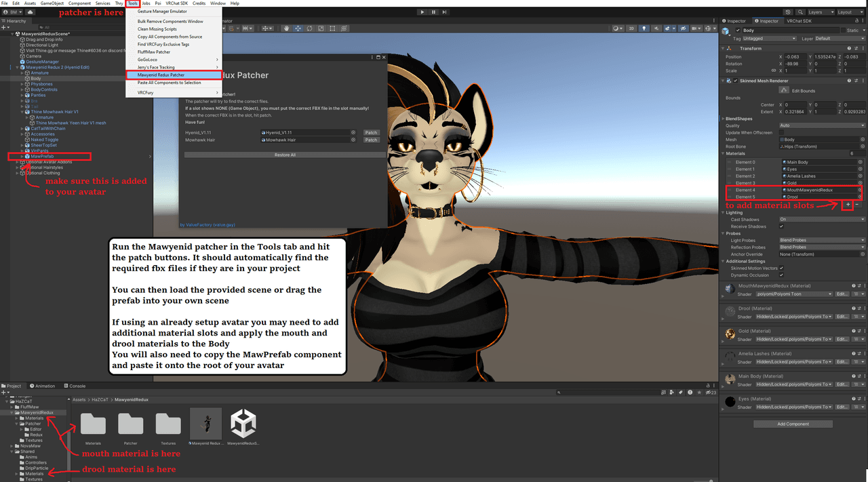Screen dimensions: 868x482
Task: Switch to the Console tab
Action: tap(75, 386)
